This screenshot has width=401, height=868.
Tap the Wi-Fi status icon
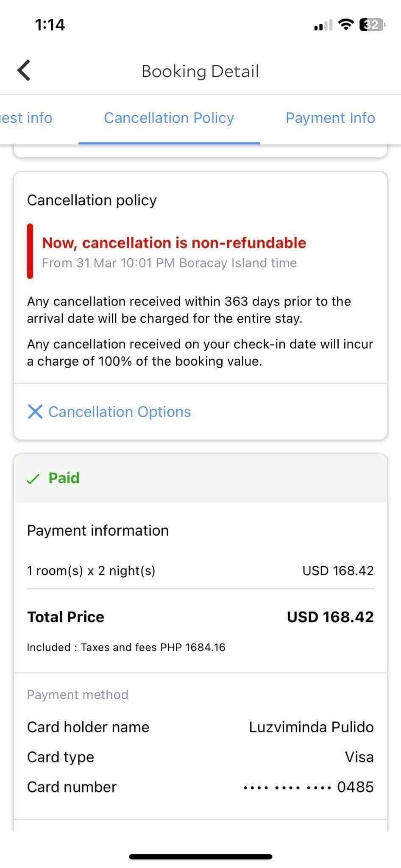[346, 25]
